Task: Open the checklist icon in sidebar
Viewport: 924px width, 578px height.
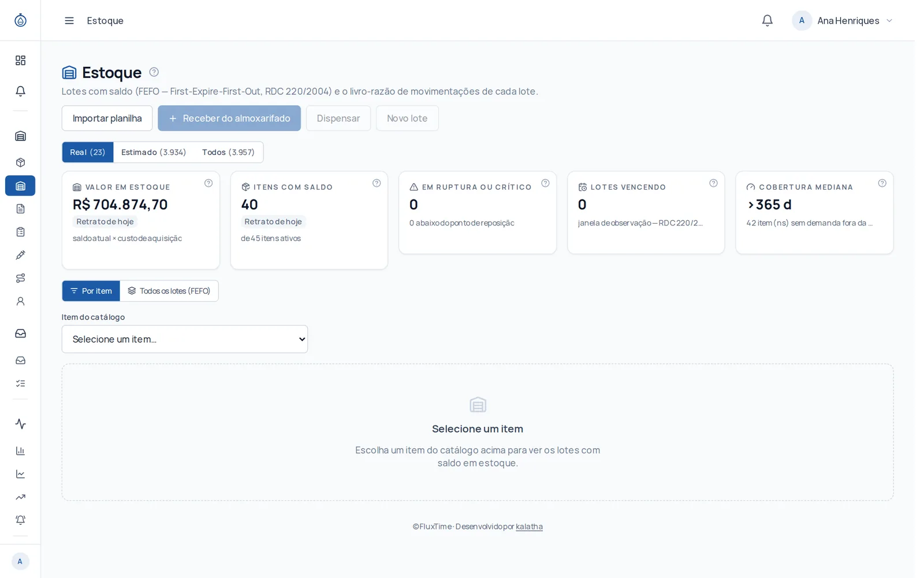Action: [x=20, y=383]
